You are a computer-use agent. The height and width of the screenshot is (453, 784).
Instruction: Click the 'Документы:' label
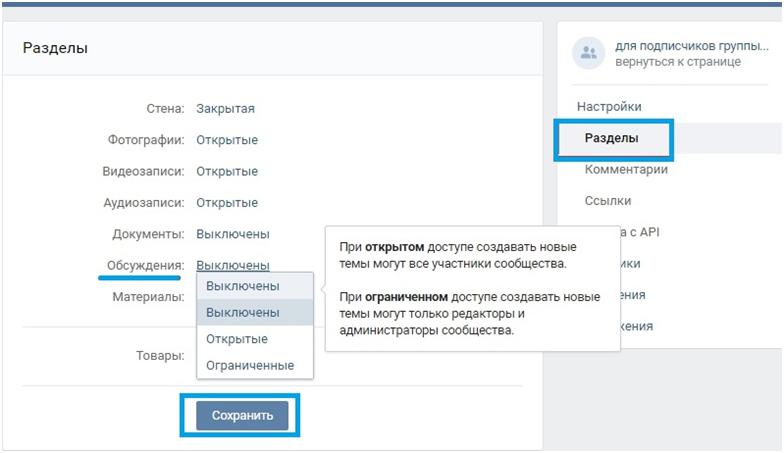tap(148, 234)
